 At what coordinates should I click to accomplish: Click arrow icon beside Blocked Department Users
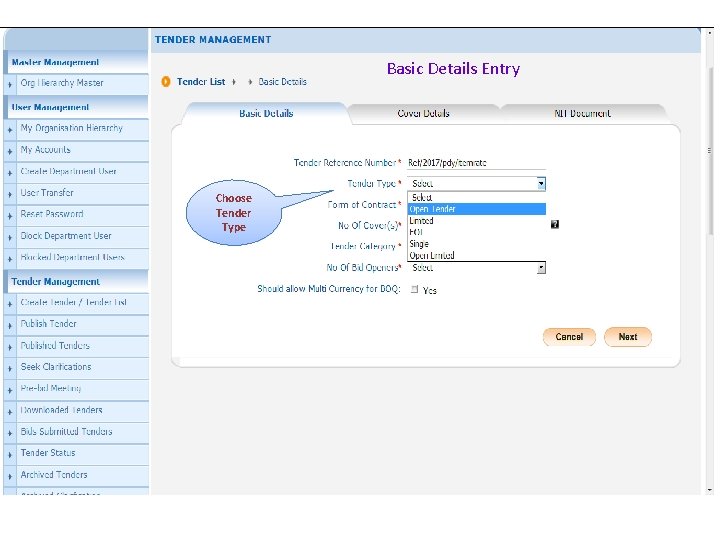[10, 259]
